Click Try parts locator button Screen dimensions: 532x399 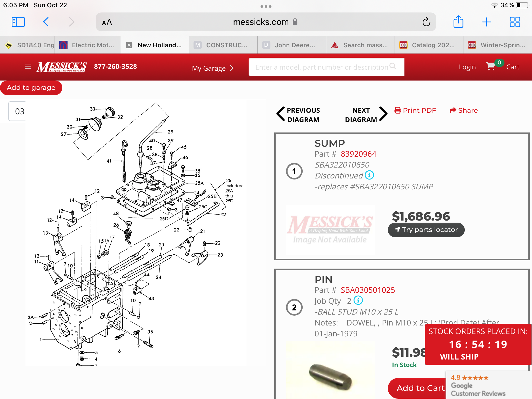tap(426, 230)
